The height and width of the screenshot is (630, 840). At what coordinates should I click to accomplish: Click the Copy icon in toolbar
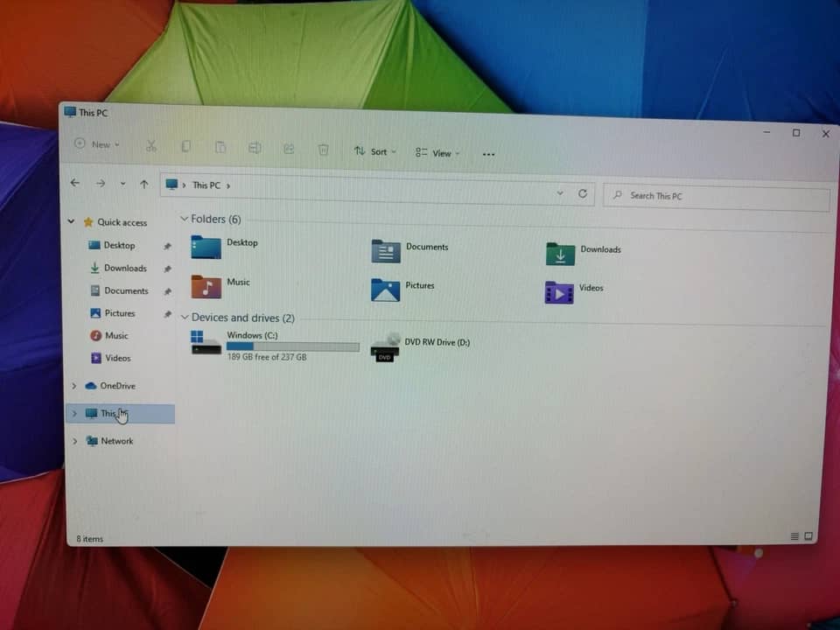pos(185,146)
